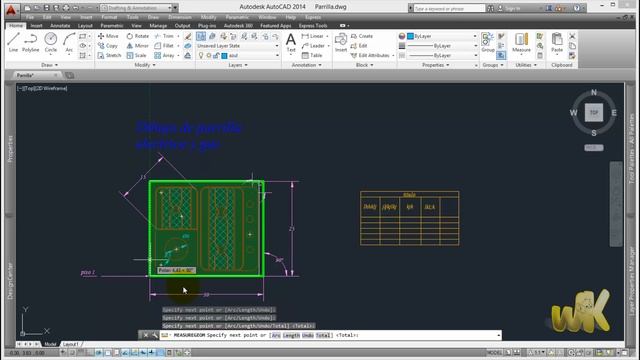
Task: Open the ByLayer object color dropdown
Action: tap(442, 36)
